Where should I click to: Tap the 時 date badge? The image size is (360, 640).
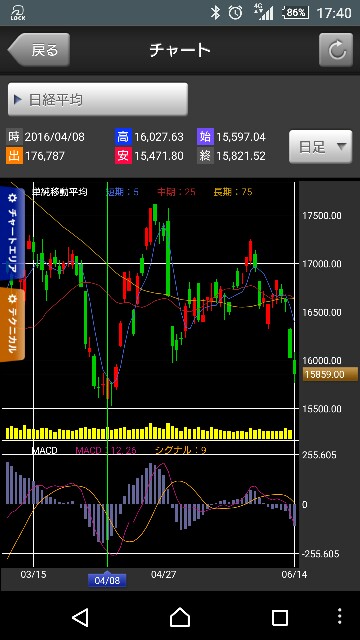14,137
